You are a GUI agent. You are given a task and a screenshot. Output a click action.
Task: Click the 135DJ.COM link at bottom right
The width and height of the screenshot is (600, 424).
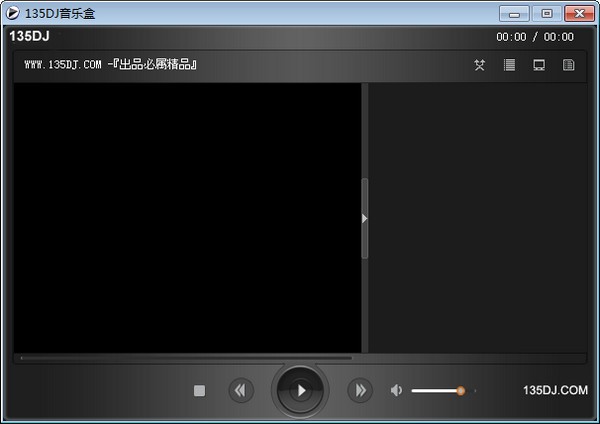(555, 390)
